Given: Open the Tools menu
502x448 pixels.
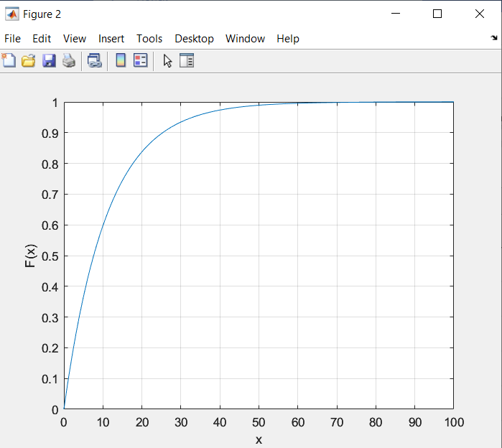Looking at the screenshot, I should click(x=149, y=39).
